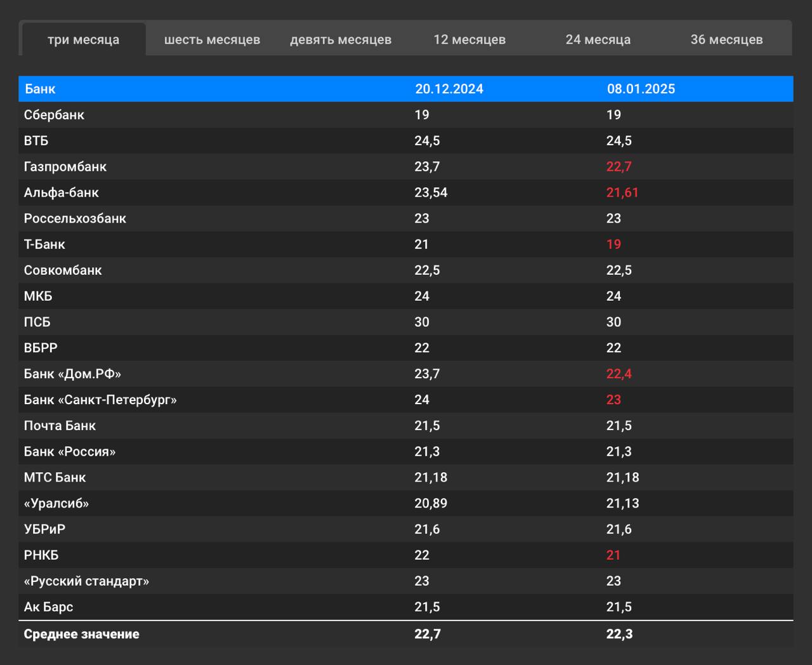The width and height of the screenshot is (812, 665).
Task: Click ВТБ's 24,5 January value
Action: coord(619,141)
